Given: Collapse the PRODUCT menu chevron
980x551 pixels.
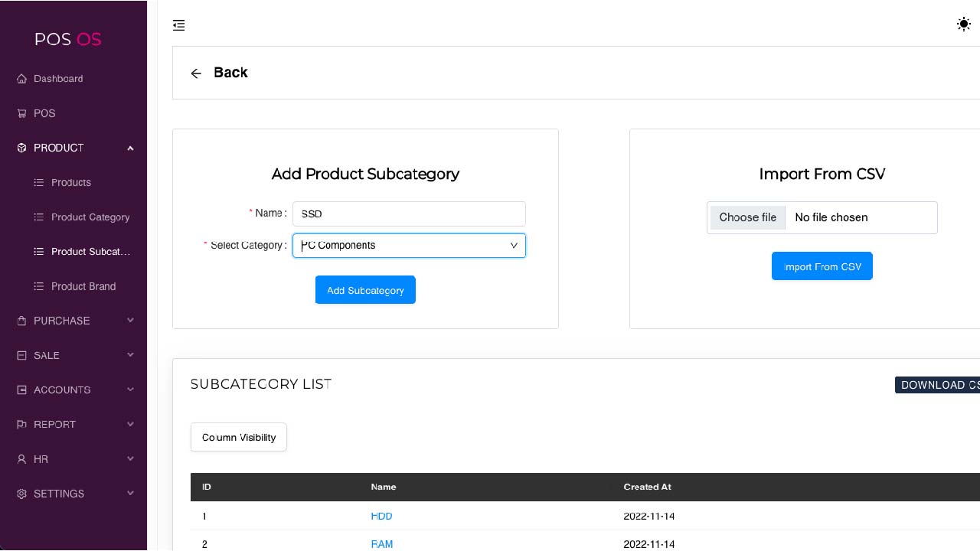Looking at the screenshot, I should tap(130, 148).
